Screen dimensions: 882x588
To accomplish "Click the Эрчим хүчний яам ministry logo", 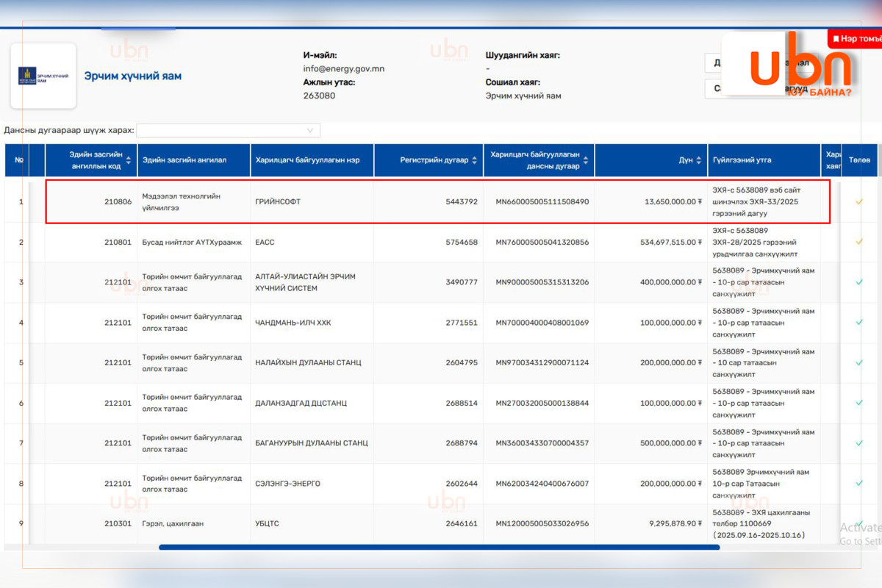I will point(43,76).
